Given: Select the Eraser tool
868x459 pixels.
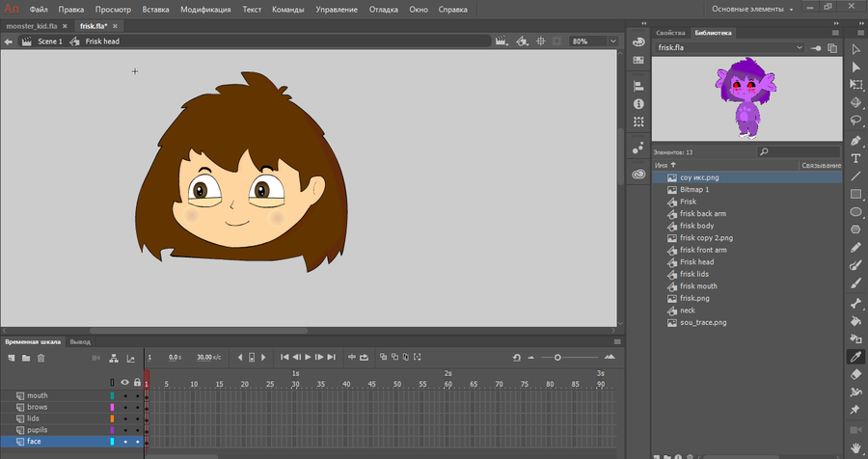Looking at the screenshot, I should click(x=855, y=374).
